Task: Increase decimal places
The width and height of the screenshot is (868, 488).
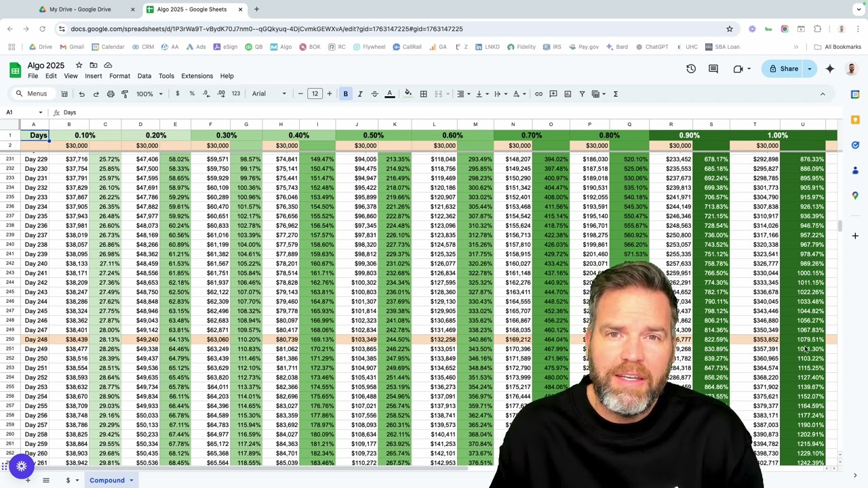Action: (221, 94)
